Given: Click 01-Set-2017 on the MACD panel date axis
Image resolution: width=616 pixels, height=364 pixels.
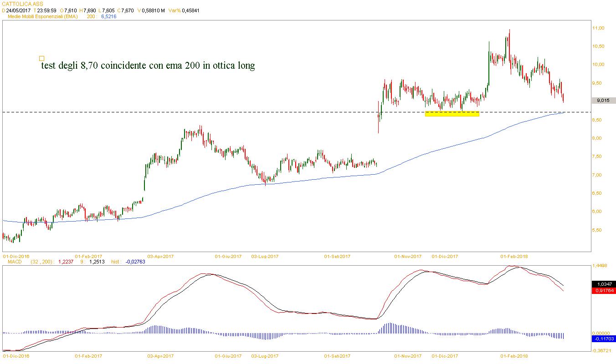Looking at the screenshot, I should [337, 356].
